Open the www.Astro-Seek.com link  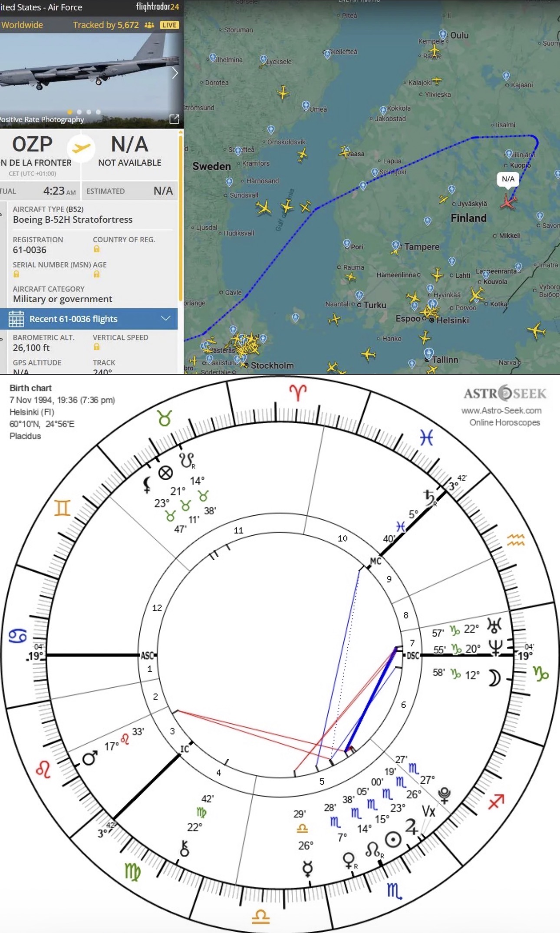(x=501, y=411)
